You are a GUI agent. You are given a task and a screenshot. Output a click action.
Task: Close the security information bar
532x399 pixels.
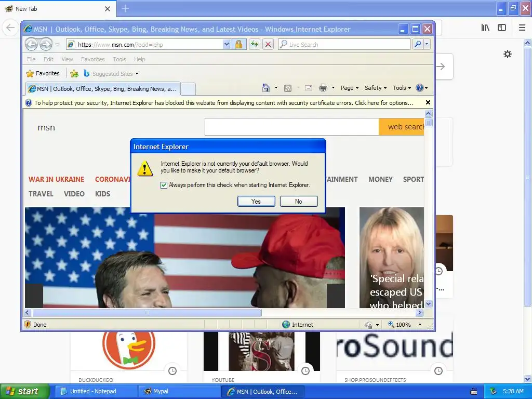428,102
